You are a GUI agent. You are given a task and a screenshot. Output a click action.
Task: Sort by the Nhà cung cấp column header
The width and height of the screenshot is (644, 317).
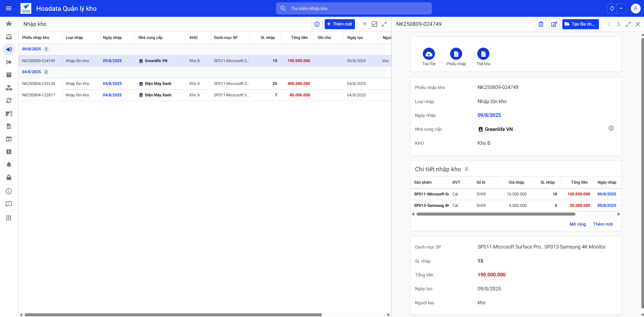click(151, 38)
